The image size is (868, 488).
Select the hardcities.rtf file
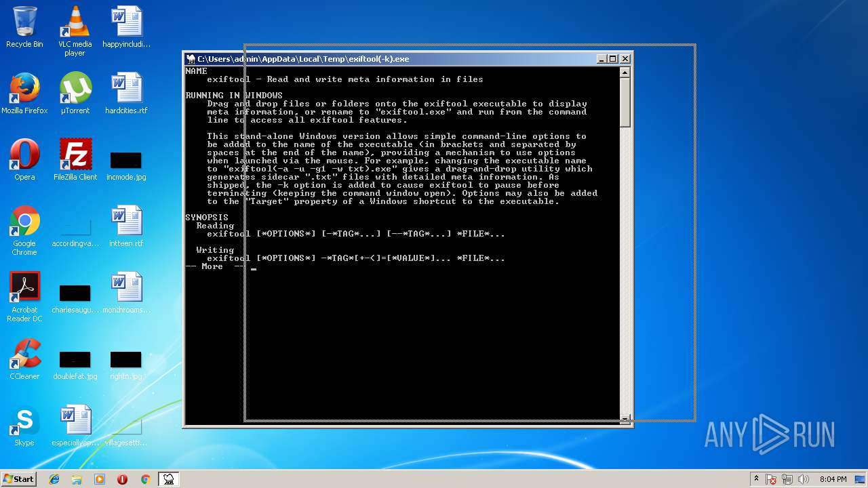(126, 94)
